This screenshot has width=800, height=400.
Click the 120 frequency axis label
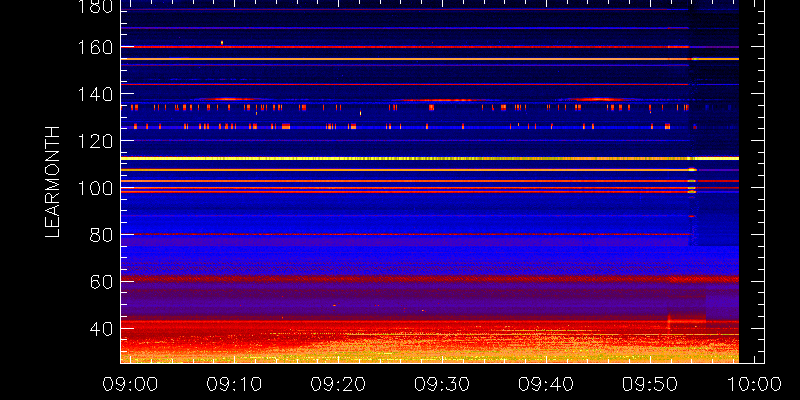[95, 141]
